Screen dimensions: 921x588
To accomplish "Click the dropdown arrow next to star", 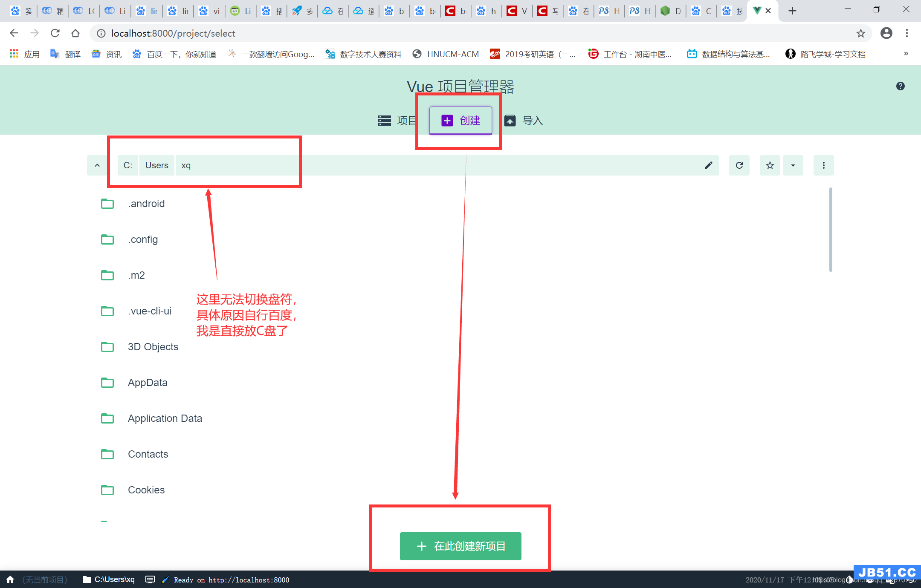I will 794,165.
